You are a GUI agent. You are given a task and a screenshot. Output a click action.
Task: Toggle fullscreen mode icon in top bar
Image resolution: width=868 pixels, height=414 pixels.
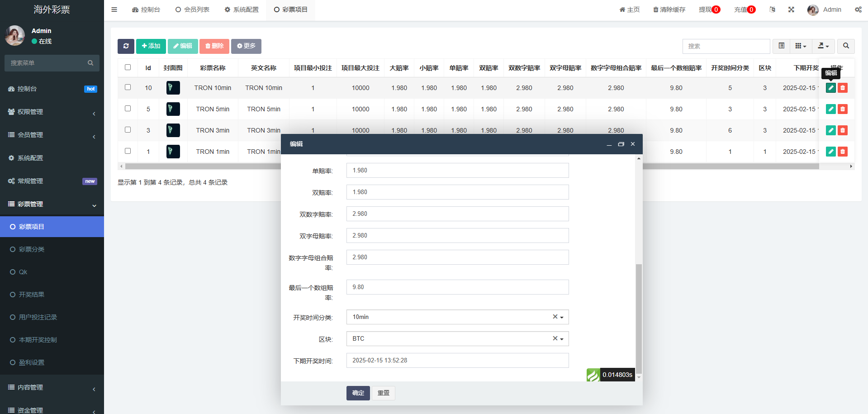coord(791,10)
